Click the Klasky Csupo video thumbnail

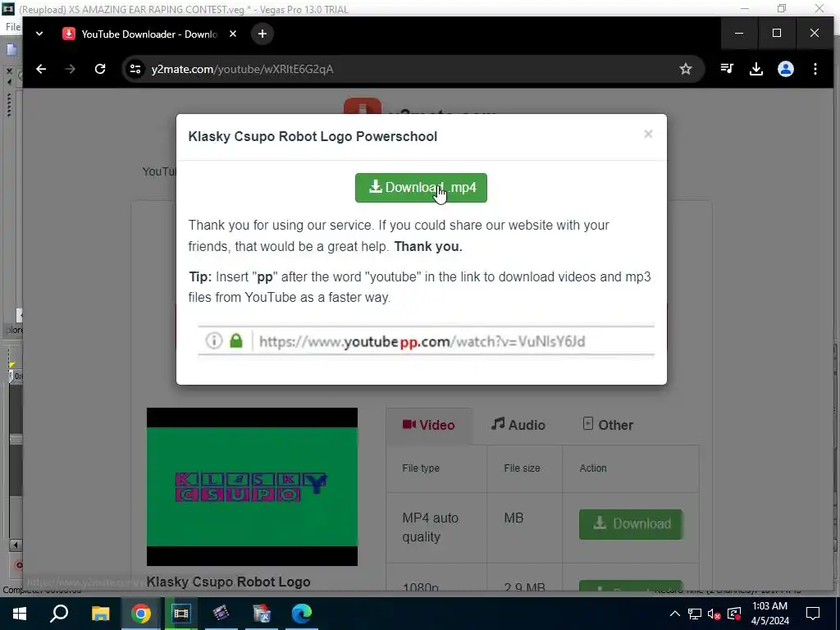point(252,486)
